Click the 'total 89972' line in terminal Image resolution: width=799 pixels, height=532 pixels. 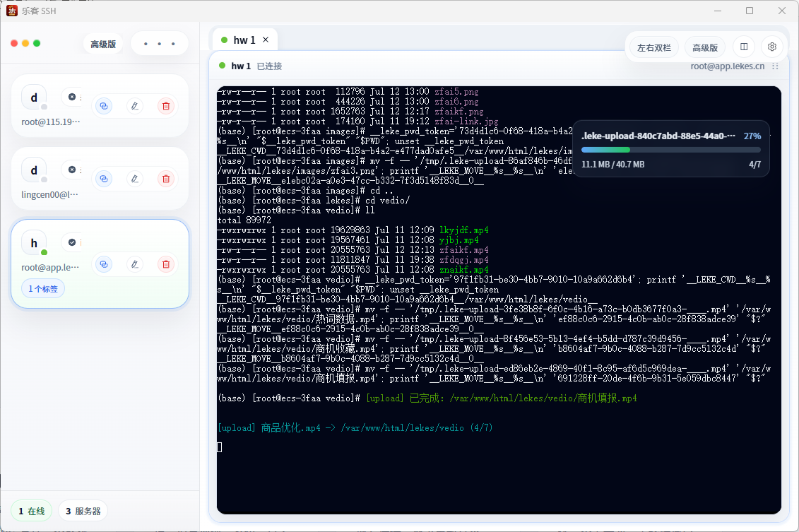point(244,220)
